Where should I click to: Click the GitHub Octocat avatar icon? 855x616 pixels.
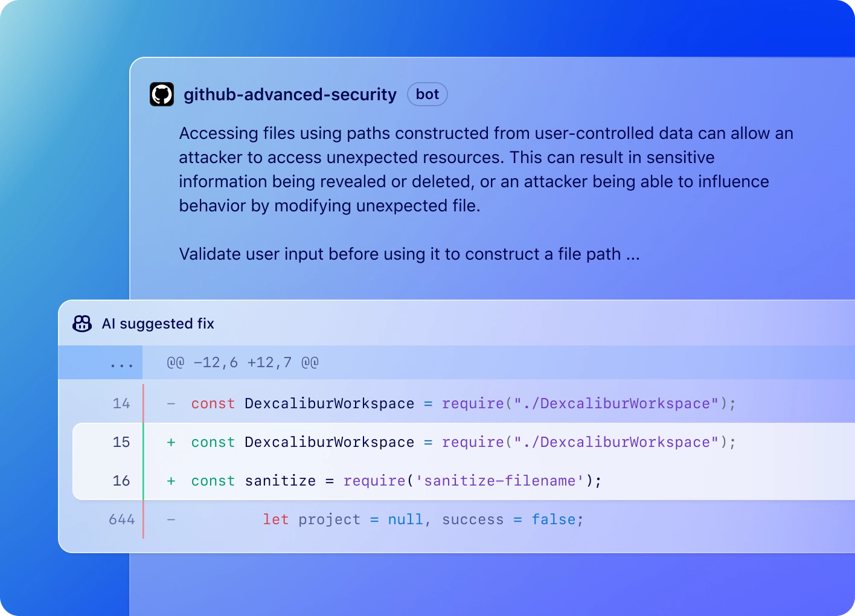click(x=162, y=94)
